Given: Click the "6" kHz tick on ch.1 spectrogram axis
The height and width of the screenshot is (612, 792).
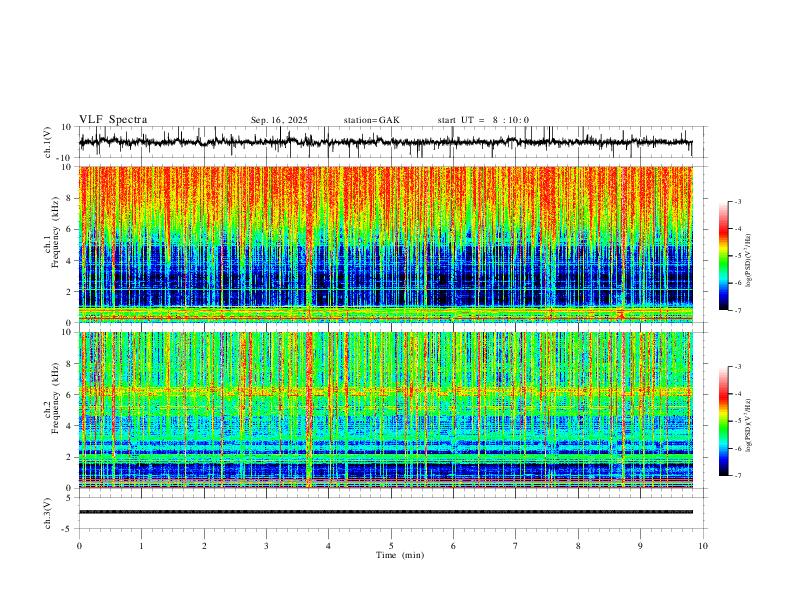Looking at the screenshot, I should point(70,229).
